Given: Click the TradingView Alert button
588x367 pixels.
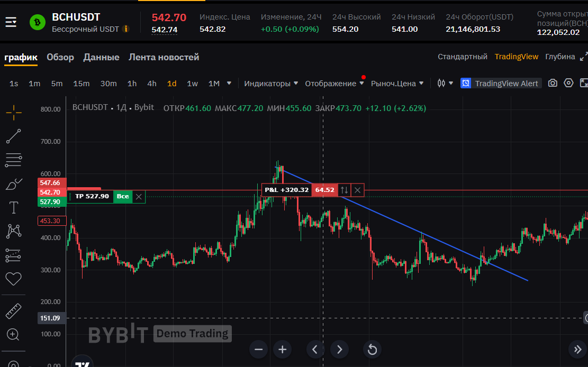Looking at the screenshot, I should 501,83.
